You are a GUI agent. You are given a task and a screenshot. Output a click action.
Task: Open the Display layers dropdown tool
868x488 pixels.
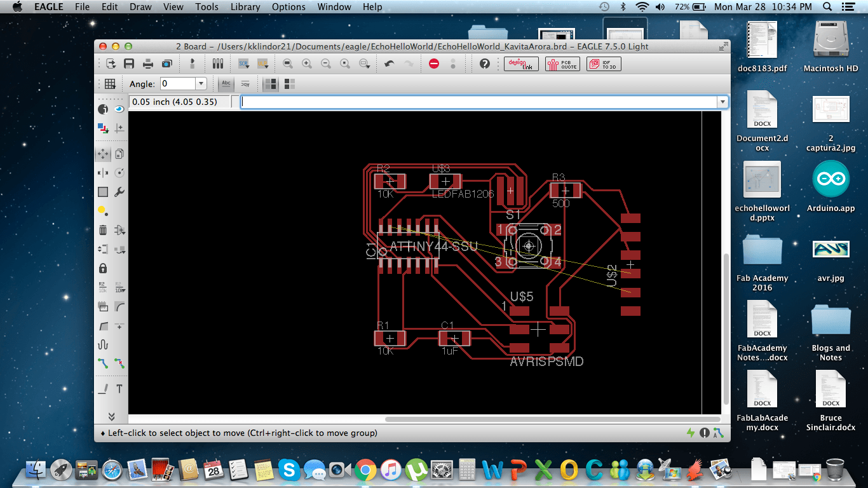[x=102, y=128]
